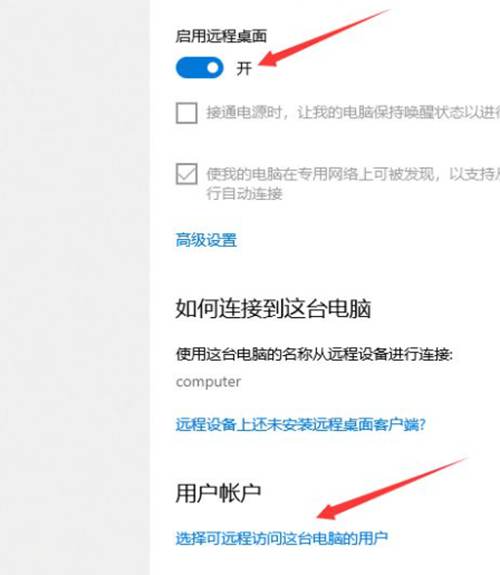500x575 pixels.
Task: Uncheck the 使我的电脑在专用网络上可被发现 checkbox
Action: tap(187, 174)
